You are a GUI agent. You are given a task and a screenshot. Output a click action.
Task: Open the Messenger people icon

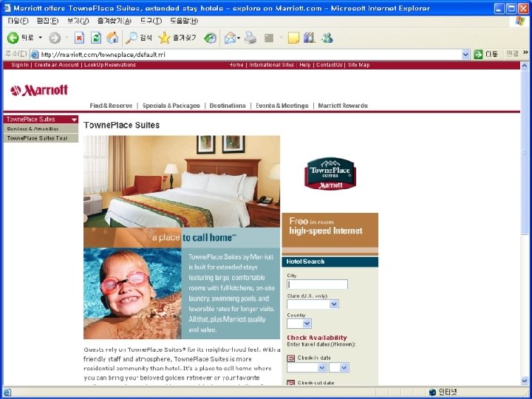point(327,38)
